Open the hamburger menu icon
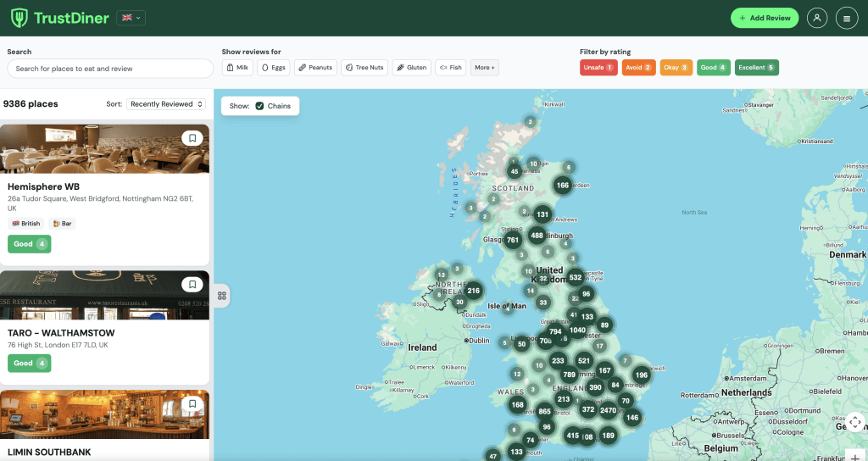Image resolution: width=868 pixels, height=461 pixels. [x=847, y=19]
